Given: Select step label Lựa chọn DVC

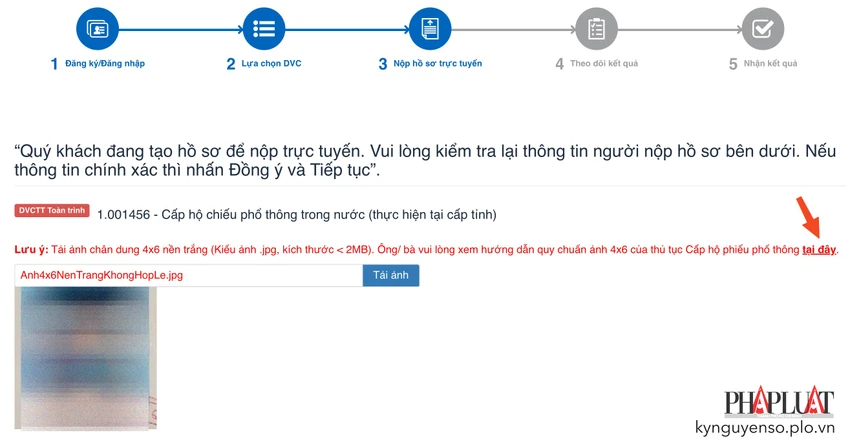Looking at the screenshot, I should click(x=271, y=63).
